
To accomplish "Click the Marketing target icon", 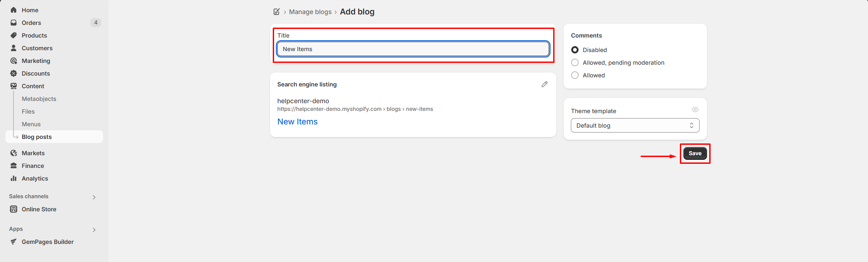I will [x=14, y=61].
